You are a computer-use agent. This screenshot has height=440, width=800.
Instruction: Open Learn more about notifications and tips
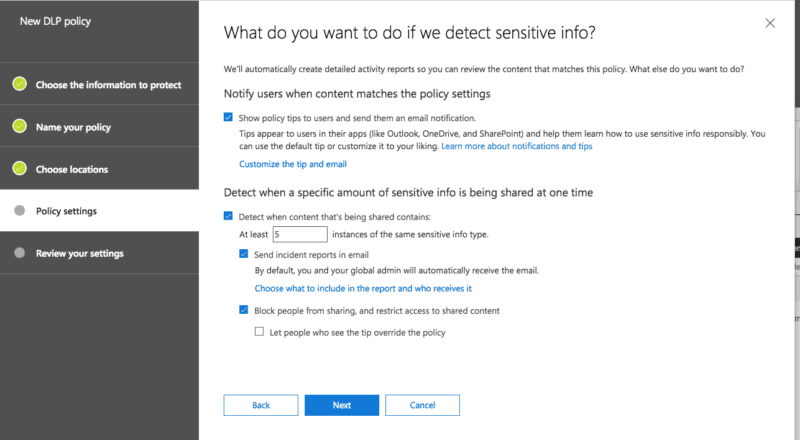pyautogui.click(x=516, y=146)
